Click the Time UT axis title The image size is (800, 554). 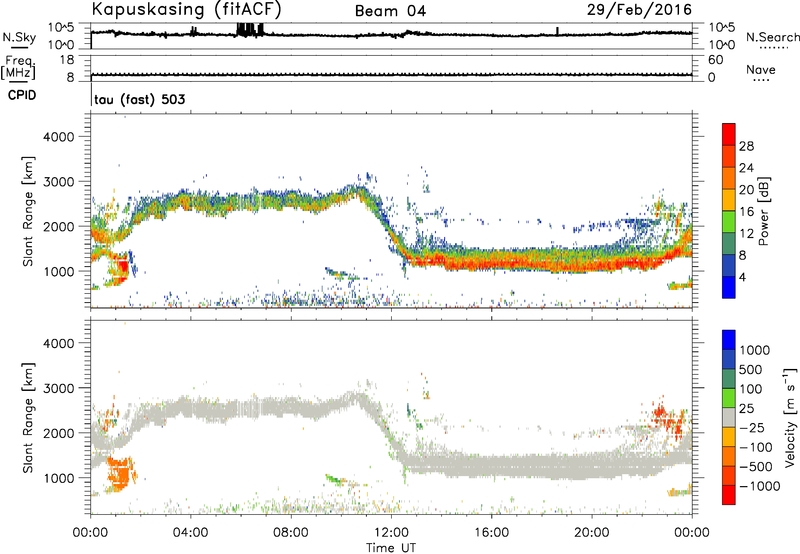391,547
